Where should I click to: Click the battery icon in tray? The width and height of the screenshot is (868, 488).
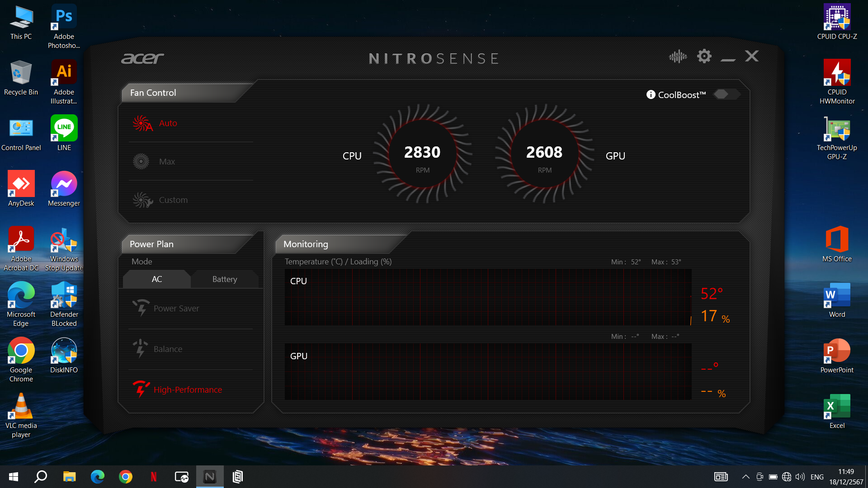[x=773, y=477]
